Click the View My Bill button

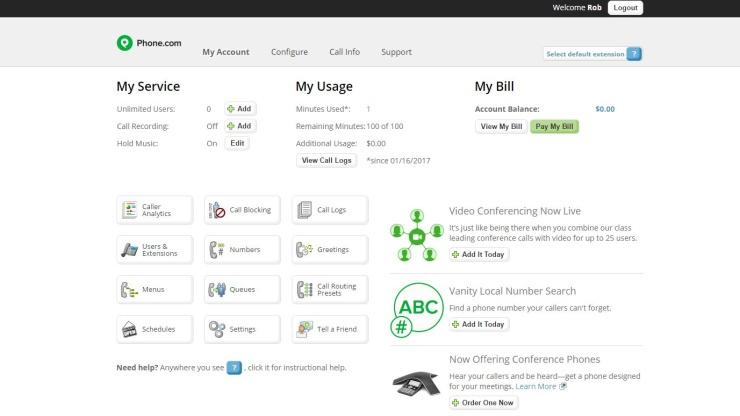(x=501, y=127)
